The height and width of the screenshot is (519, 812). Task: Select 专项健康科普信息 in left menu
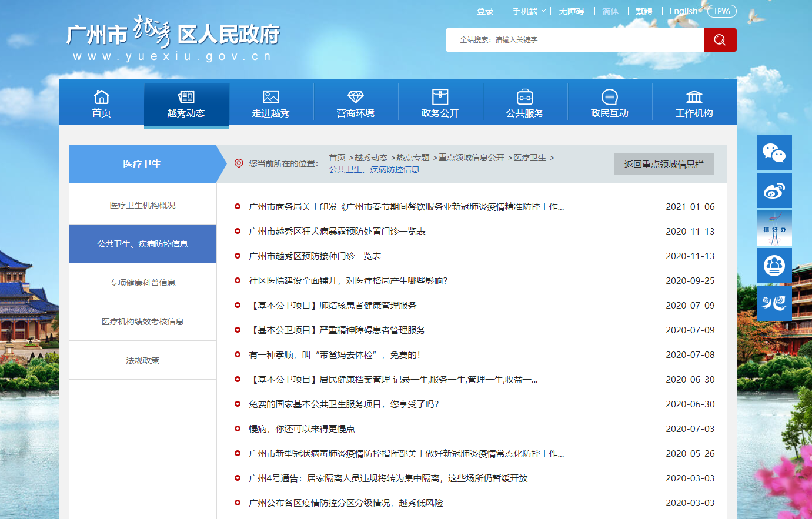click(142, 283)
